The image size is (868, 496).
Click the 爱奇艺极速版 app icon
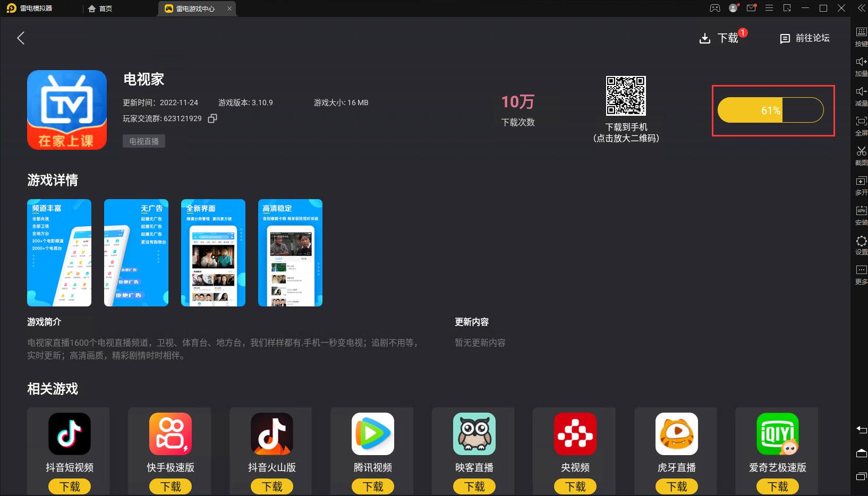tap(778, 434)
